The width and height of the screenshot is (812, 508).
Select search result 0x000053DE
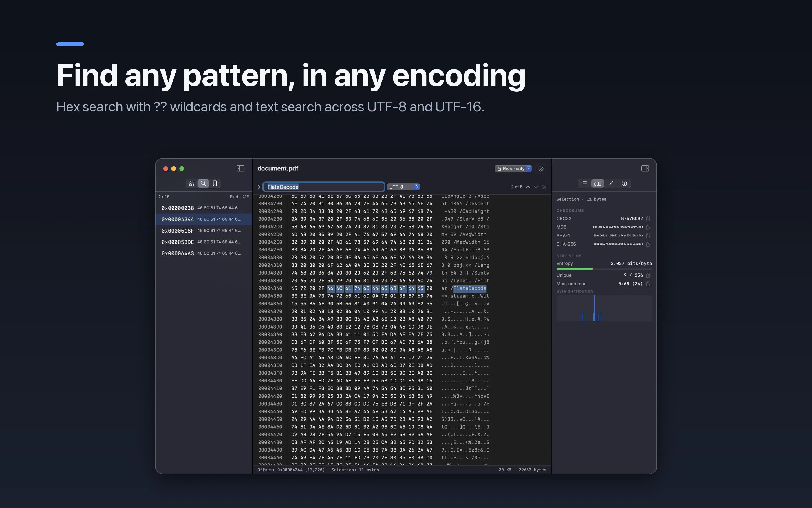[x=204, y=242]
